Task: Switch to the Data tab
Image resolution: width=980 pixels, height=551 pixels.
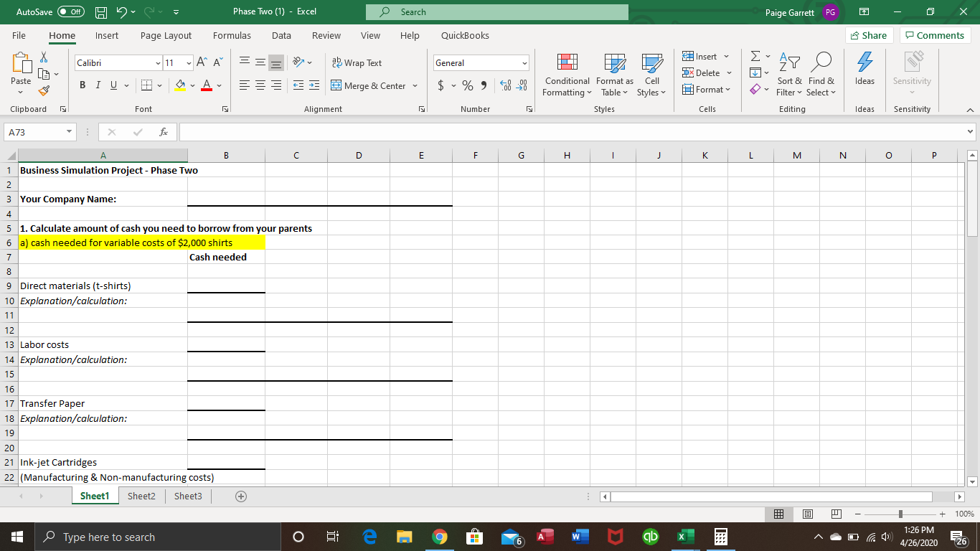Action: coord(281,35)
